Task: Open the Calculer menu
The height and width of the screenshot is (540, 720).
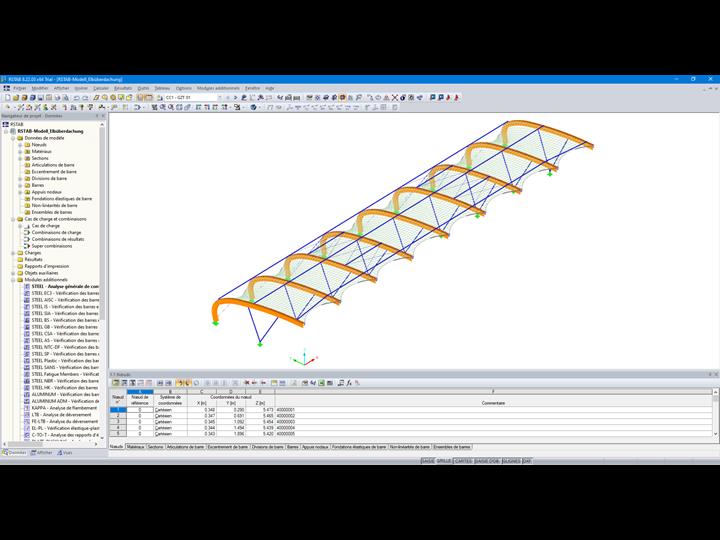Action: tap(101, 88)
